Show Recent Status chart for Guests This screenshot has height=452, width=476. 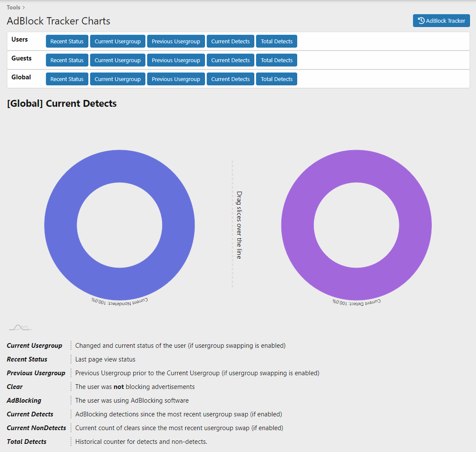point(67,60)
